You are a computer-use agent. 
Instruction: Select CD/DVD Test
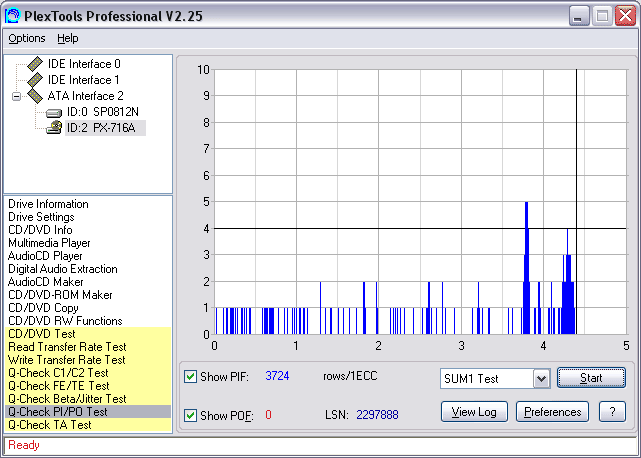pyautogui.click(x=88, y=334)
